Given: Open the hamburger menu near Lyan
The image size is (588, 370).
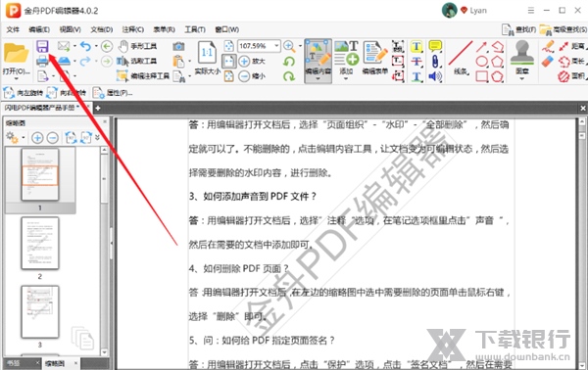Looking at the screenshot, I should point(530,11).
